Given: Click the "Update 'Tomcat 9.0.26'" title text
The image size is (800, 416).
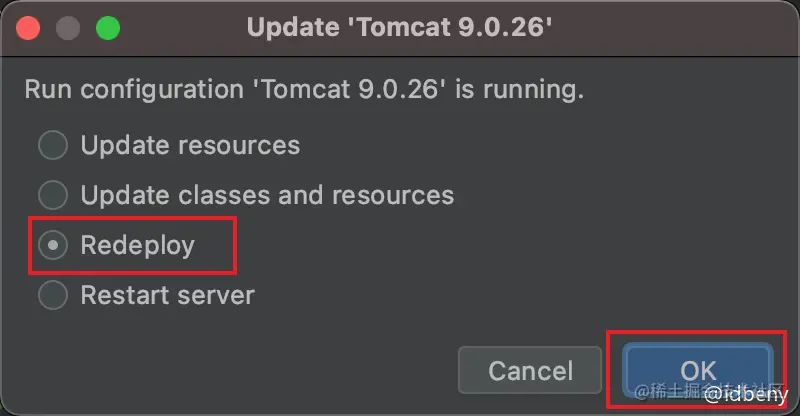Looking at the screenshot, I should pyautogui.click(x=399, y=27).
